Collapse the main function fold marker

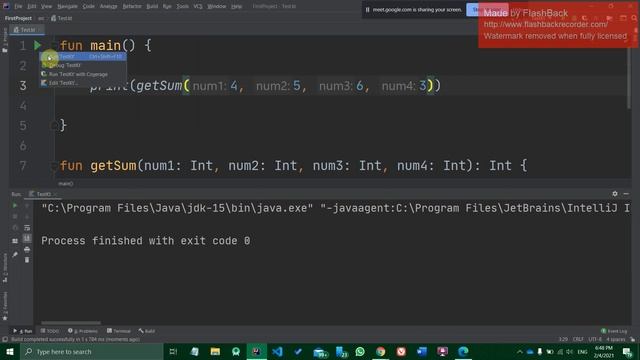tap(54, 45)
